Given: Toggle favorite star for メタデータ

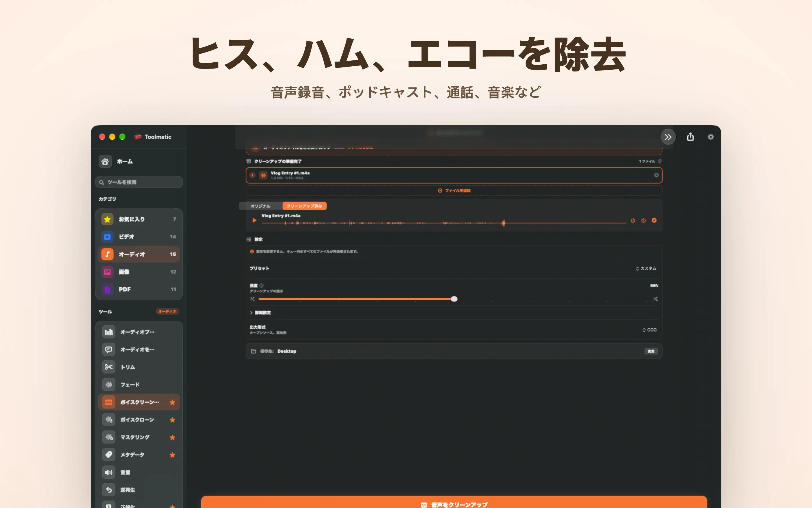Looking at the screenshot, I should pos(173,455).
